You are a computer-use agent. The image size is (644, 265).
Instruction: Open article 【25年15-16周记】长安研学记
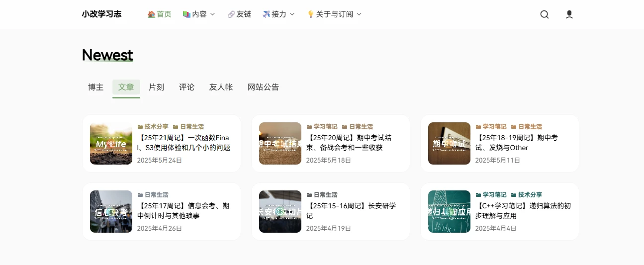click(x=351, y=211)
